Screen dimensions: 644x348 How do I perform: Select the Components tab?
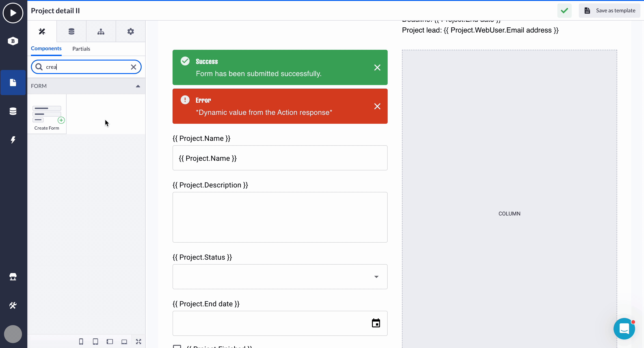pos(46,48)
